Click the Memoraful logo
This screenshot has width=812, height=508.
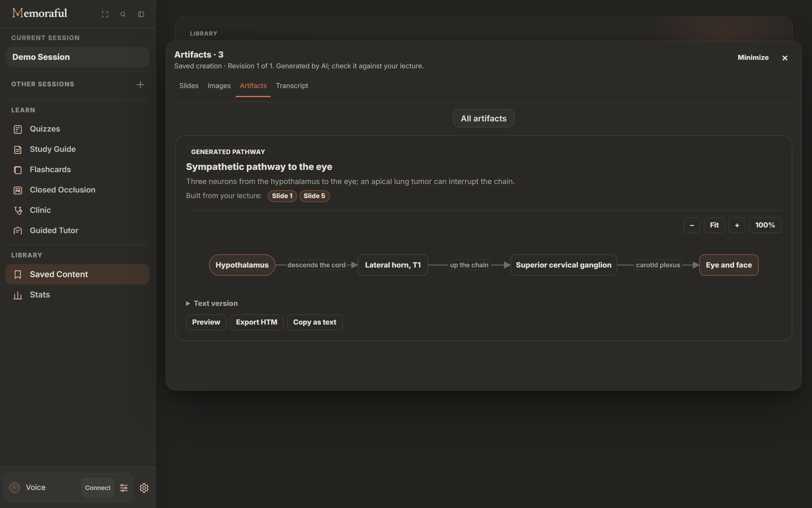[x=40, y=13]
